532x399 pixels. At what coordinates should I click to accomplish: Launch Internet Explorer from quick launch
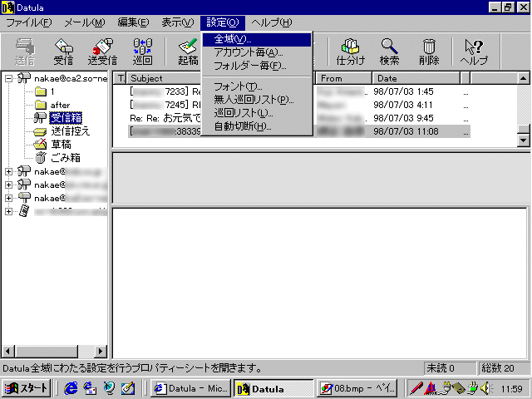(71, 388)
